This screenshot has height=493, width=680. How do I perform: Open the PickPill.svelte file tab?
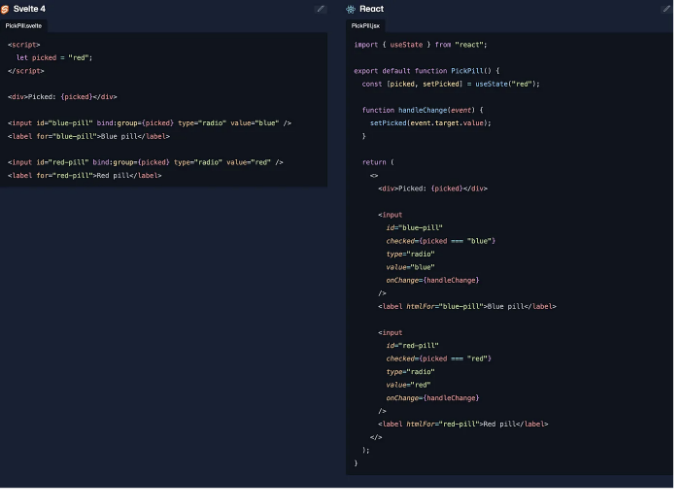coord(24,26)
